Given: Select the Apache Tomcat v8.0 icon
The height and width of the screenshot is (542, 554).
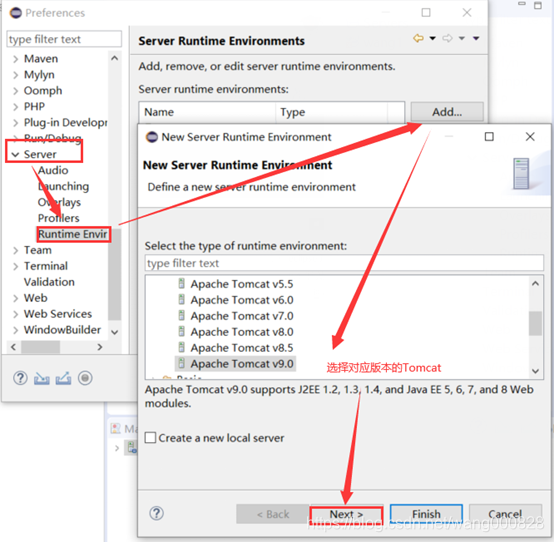Looking at the screenshot, I should point(181,331).
